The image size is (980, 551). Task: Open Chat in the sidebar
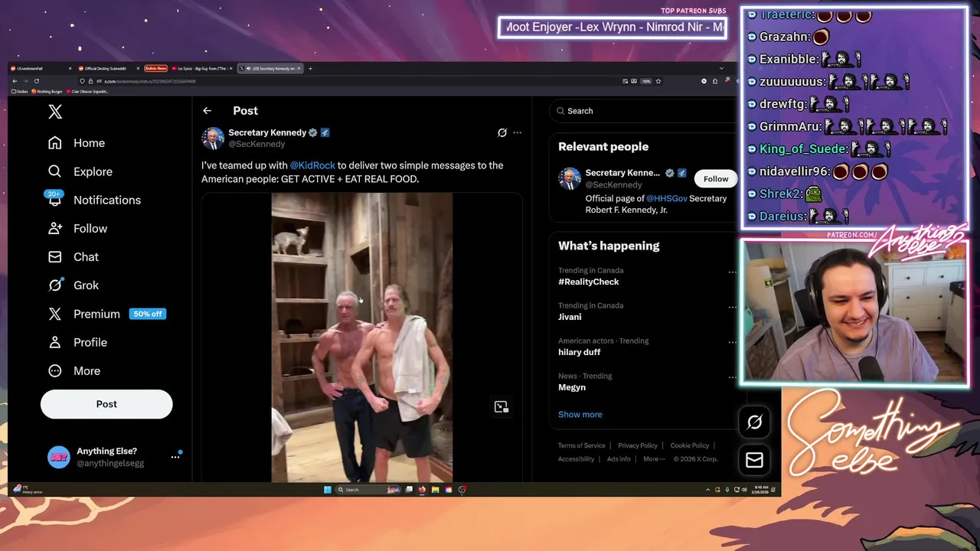click(73, 256)
